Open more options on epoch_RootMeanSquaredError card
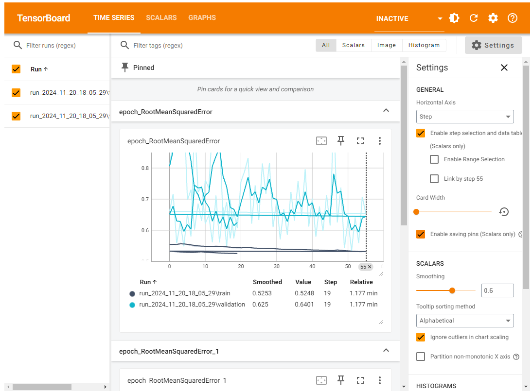This screenshot has width=532, height=392. pyautogui.click(x=380, y=141)
